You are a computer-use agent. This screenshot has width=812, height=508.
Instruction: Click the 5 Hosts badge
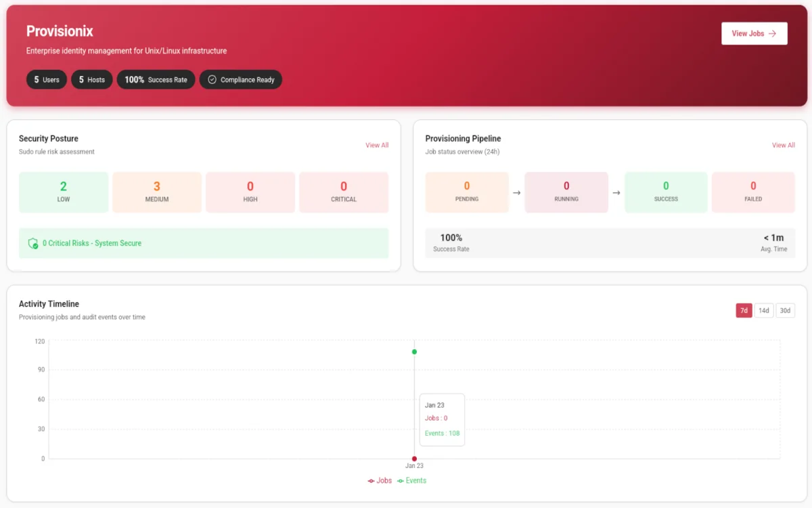(91, 79)
